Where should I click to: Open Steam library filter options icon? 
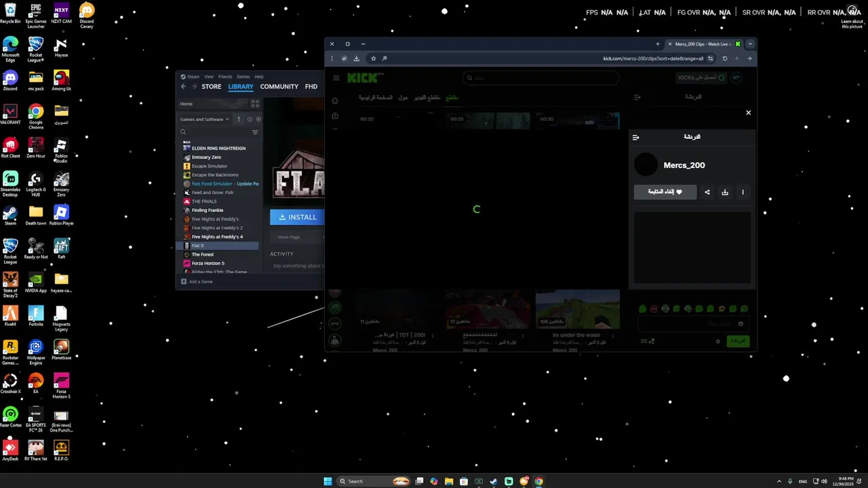(255, 132)
